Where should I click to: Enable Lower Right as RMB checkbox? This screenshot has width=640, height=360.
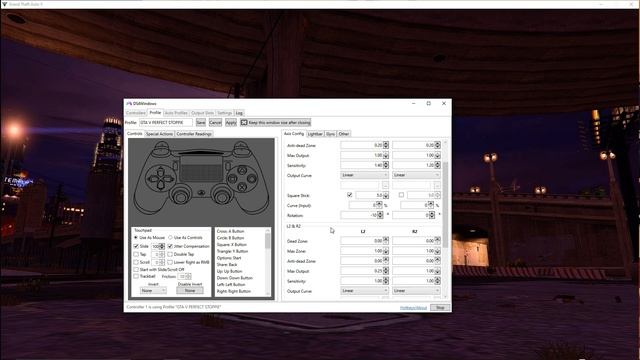170,262
